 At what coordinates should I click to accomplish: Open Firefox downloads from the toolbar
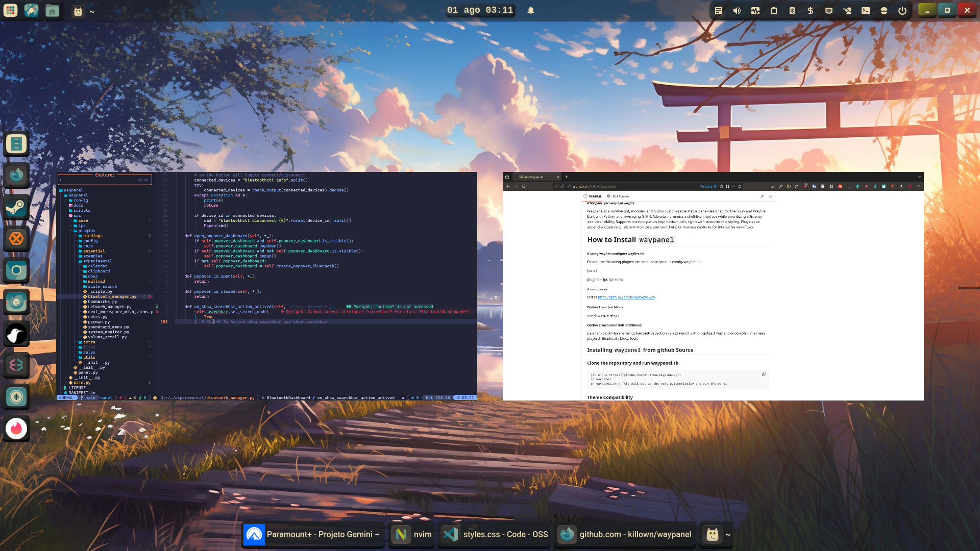773,186
